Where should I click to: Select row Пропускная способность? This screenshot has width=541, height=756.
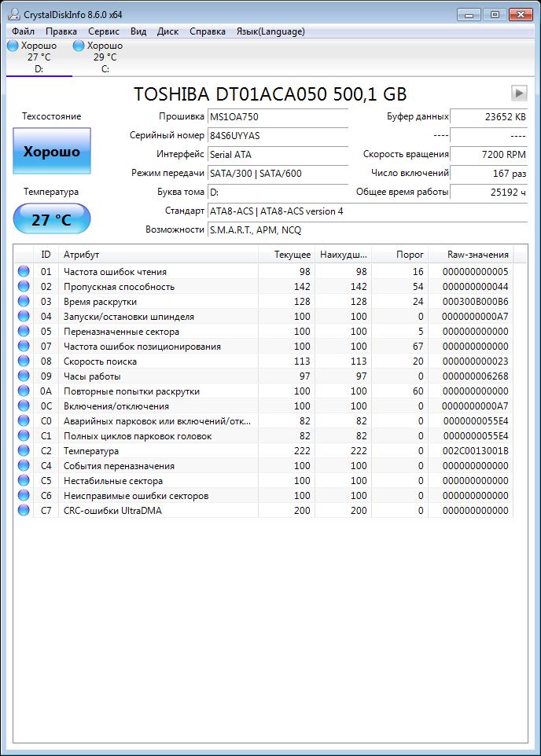[263, 286]
